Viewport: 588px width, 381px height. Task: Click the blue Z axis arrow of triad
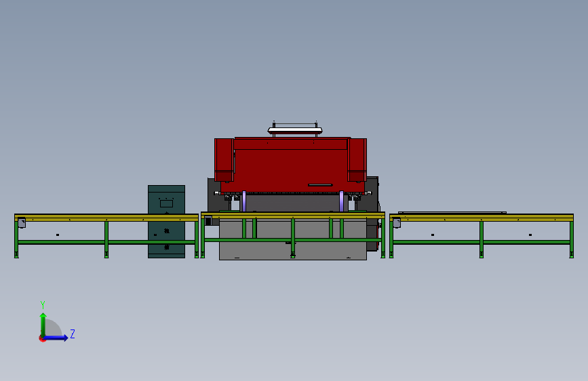(56, 338)
